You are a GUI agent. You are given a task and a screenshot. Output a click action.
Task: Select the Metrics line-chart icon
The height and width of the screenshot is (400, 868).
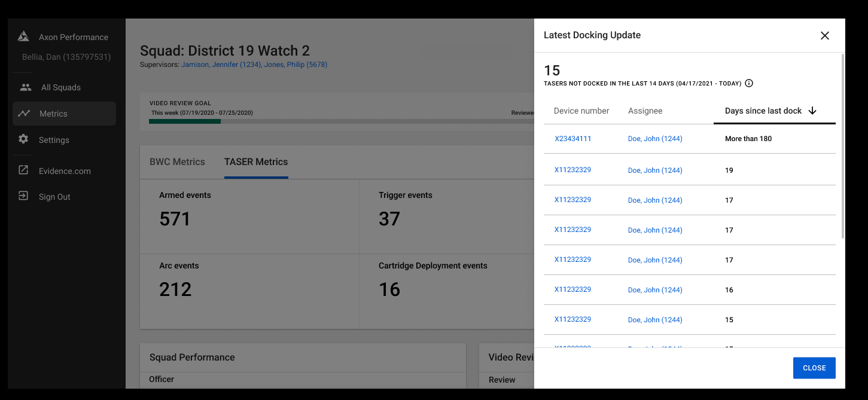[x=23, y=113]
